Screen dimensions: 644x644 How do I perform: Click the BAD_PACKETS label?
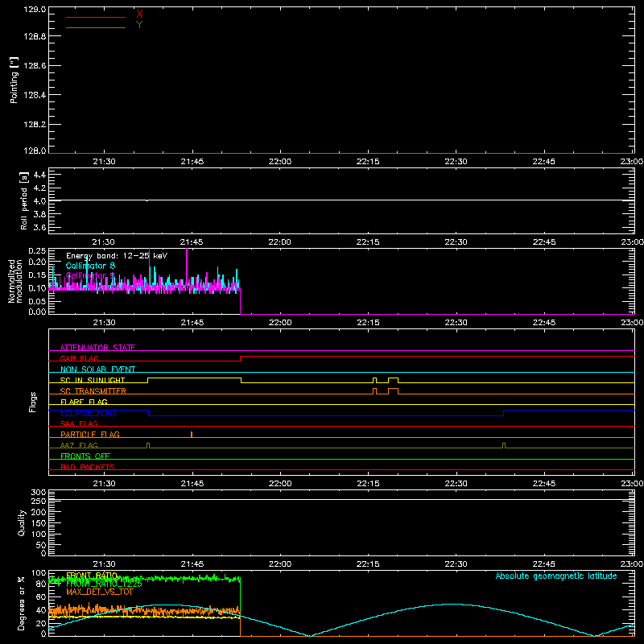88,467
